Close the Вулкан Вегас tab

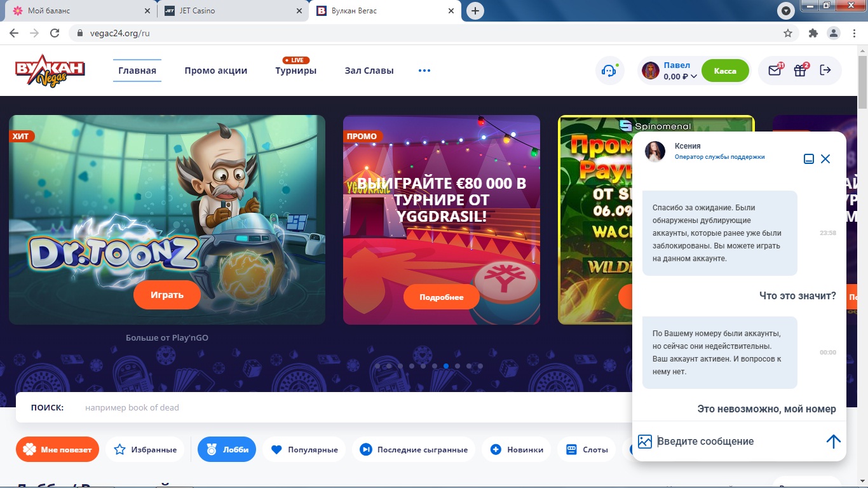pos(451,11)
